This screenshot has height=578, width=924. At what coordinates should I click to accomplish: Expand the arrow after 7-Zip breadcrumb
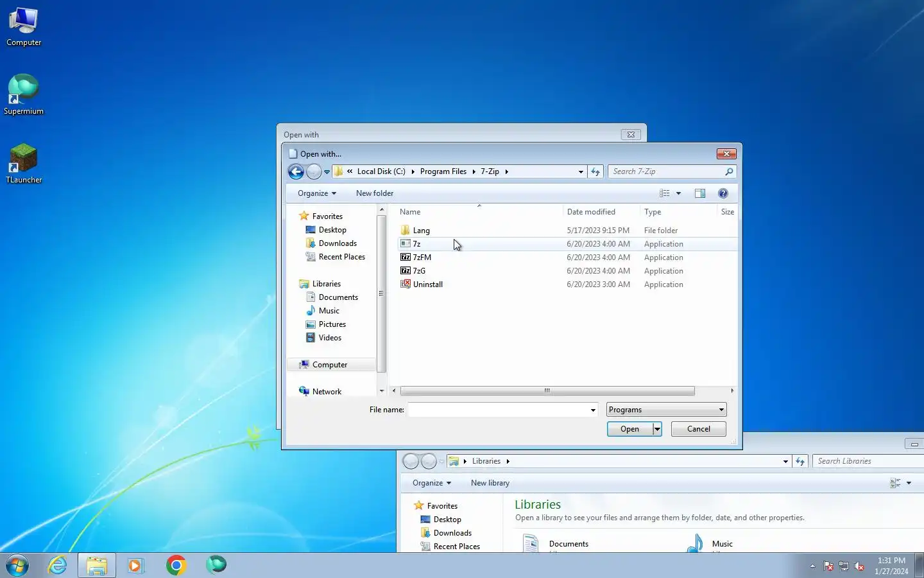(506, 171)
